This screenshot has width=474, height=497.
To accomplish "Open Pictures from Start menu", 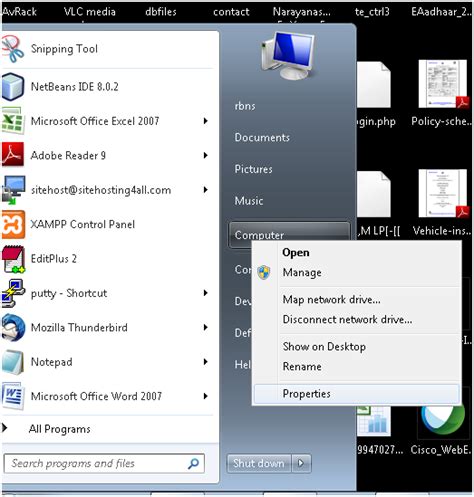I will (x=253, y=169).
